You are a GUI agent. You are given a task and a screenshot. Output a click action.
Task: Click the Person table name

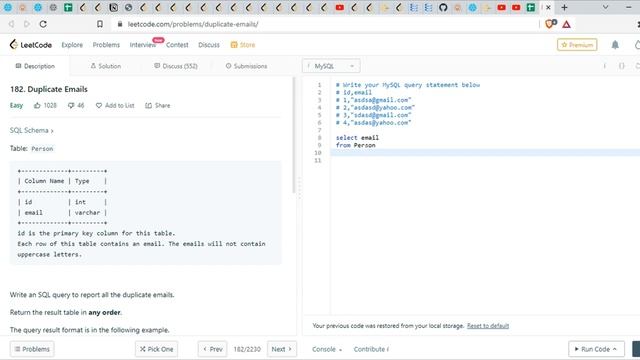coord(42,149)
